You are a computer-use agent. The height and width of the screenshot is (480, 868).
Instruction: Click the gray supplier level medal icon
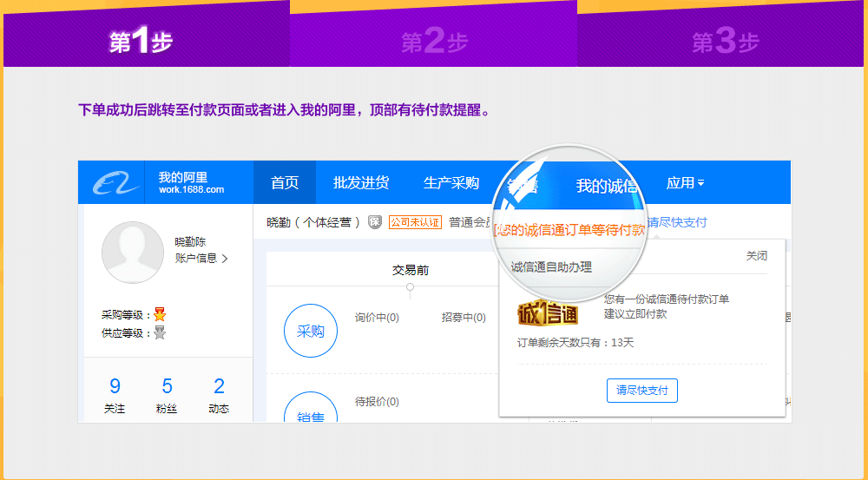(160, 333)
